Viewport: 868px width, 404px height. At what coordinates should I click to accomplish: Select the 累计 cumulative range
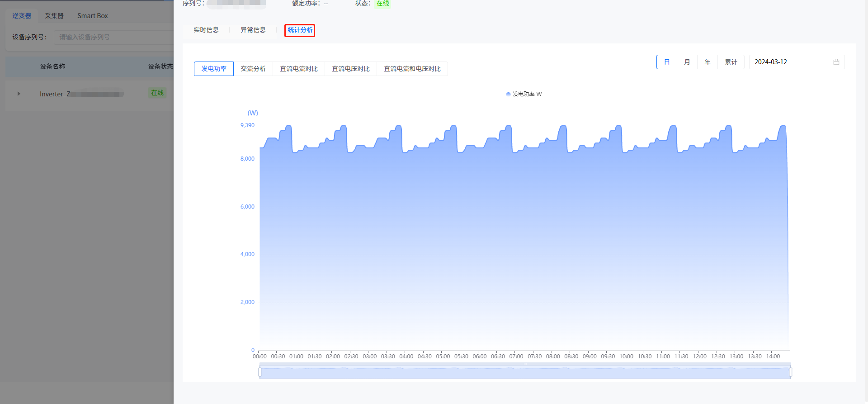731,62
